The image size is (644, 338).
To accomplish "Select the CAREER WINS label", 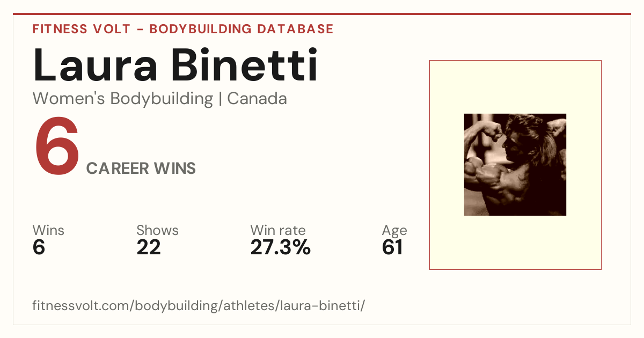I will point(141,168).
